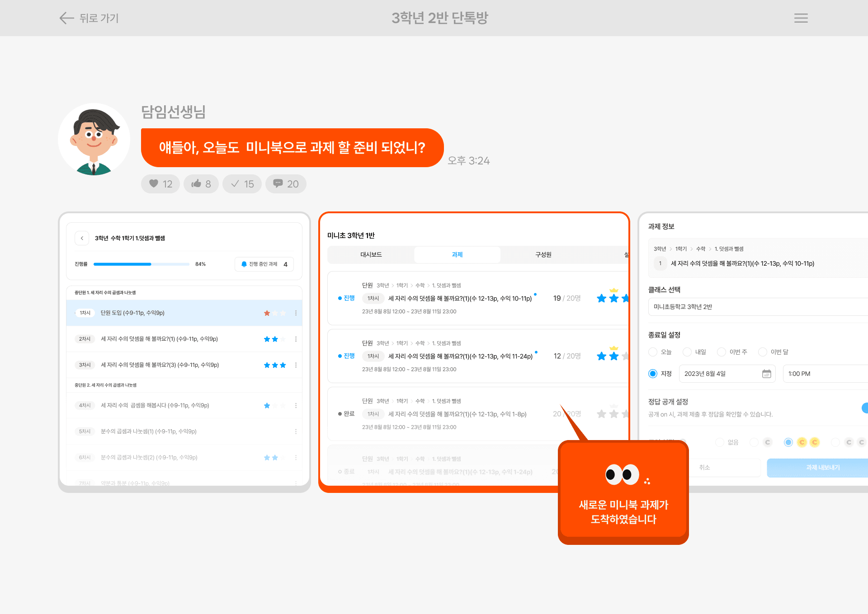This screenshot has height=614, width=868.
Task: Click three blue stars on 3차시 row
Action: point(275,365)
